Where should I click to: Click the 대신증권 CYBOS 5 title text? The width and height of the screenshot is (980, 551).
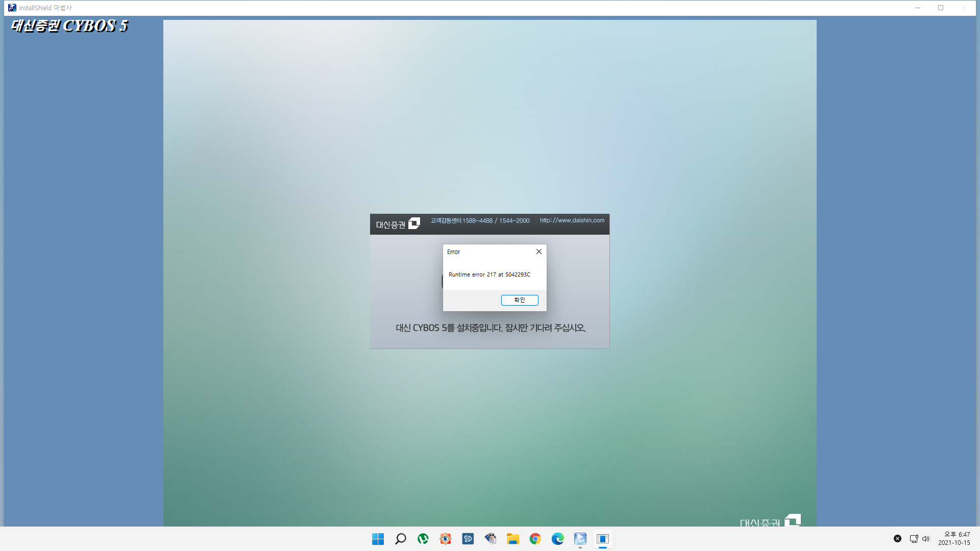click(x=69, y=26)
